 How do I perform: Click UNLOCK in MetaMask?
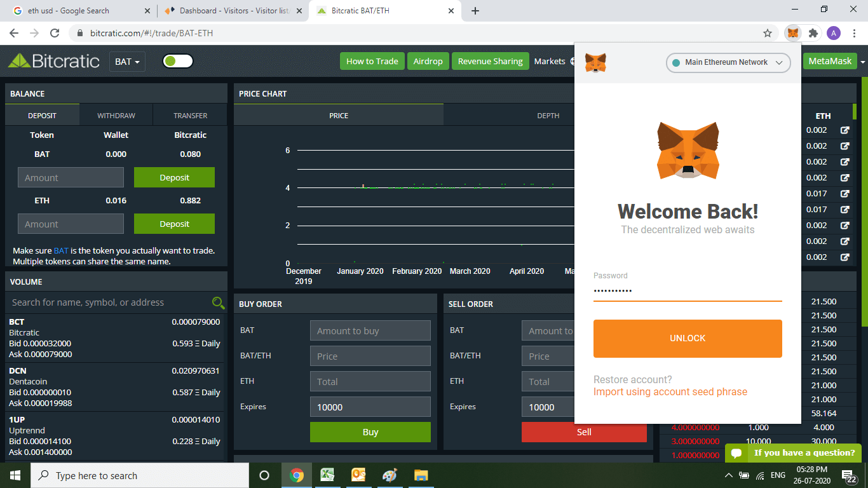point(688,338)
